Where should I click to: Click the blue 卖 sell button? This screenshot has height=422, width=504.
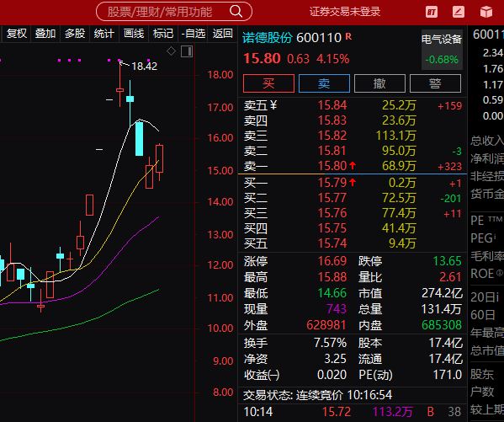point(324,83)
